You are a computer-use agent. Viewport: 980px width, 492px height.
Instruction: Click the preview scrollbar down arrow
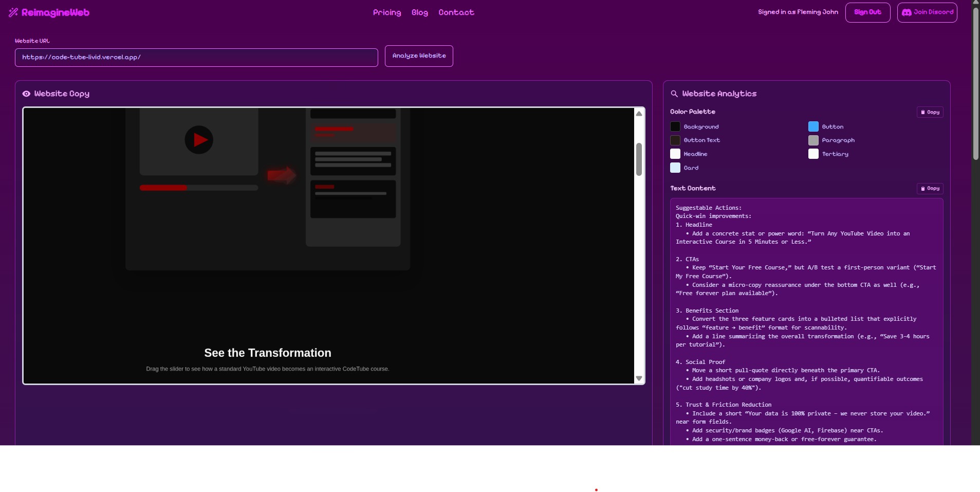(639, 378)
